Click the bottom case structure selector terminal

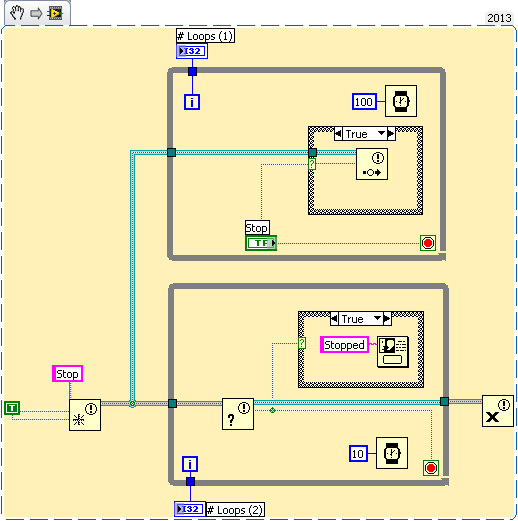coord(302,343)
